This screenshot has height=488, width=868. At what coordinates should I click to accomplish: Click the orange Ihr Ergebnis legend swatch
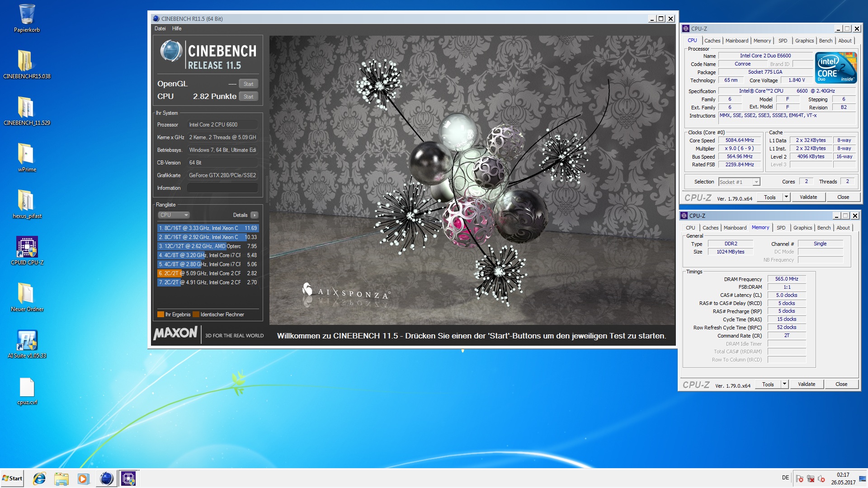(160, 314)
